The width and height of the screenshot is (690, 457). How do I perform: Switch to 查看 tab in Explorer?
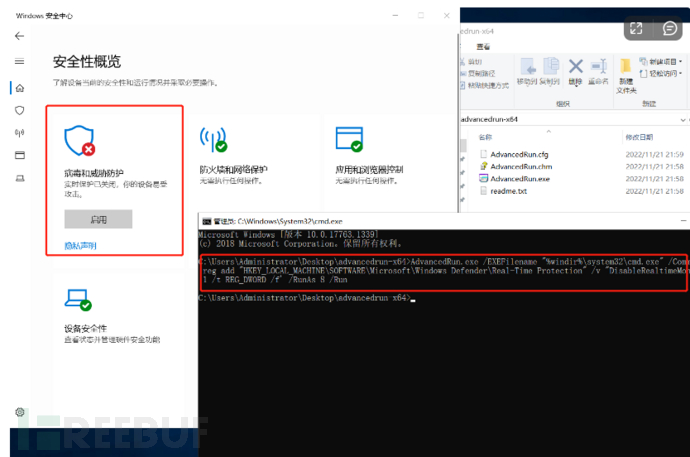(483, 47)
